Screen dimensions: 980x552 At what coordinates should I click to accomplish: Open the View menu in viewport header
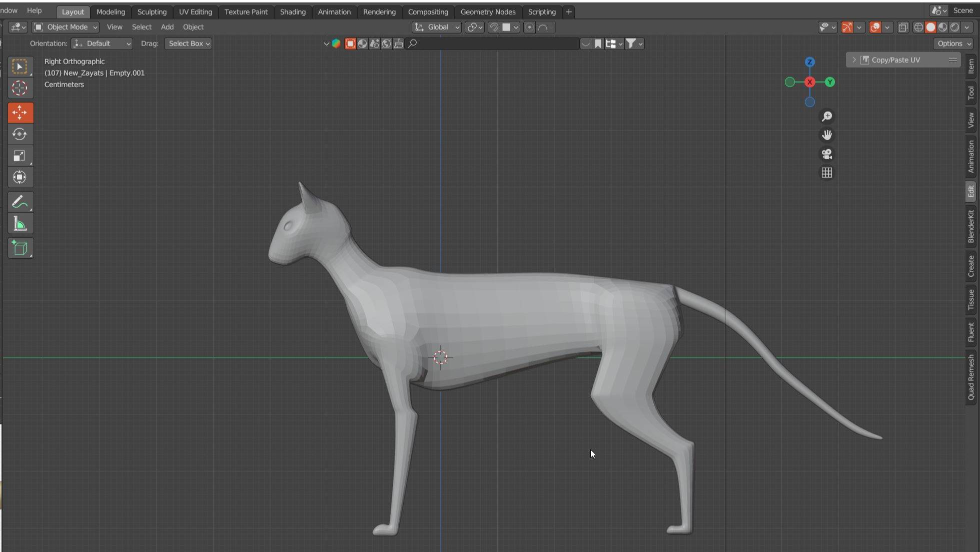pos(114,27)
